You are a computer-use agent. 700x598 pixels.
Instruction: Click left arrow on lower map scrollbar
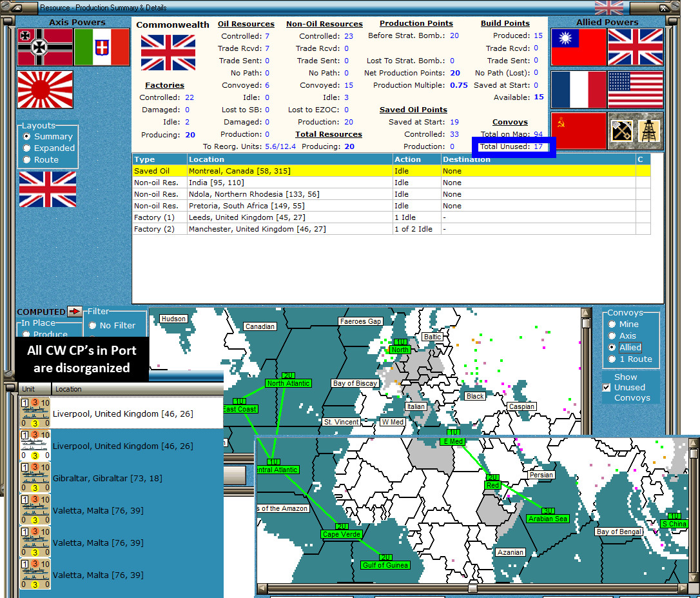[x=262, y=588]
